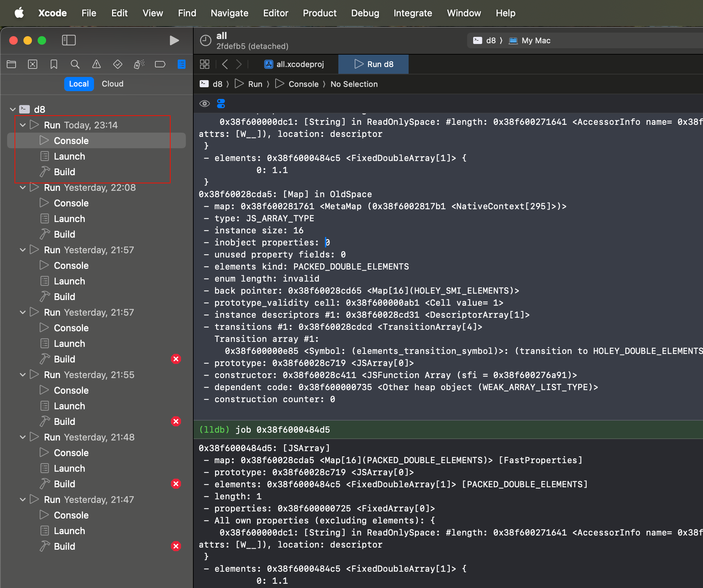Switch to Cloud reports
The image size is (703, 588).
tap(112, 84)
